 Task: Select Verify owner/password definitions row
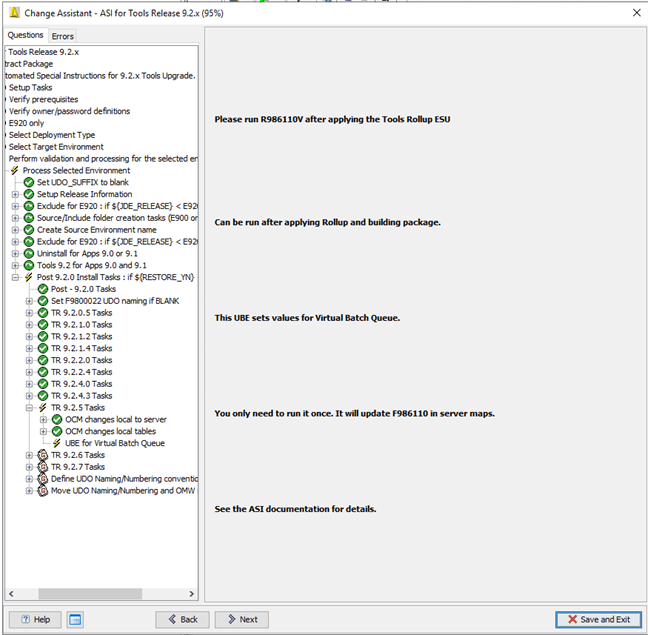[69, 111]
